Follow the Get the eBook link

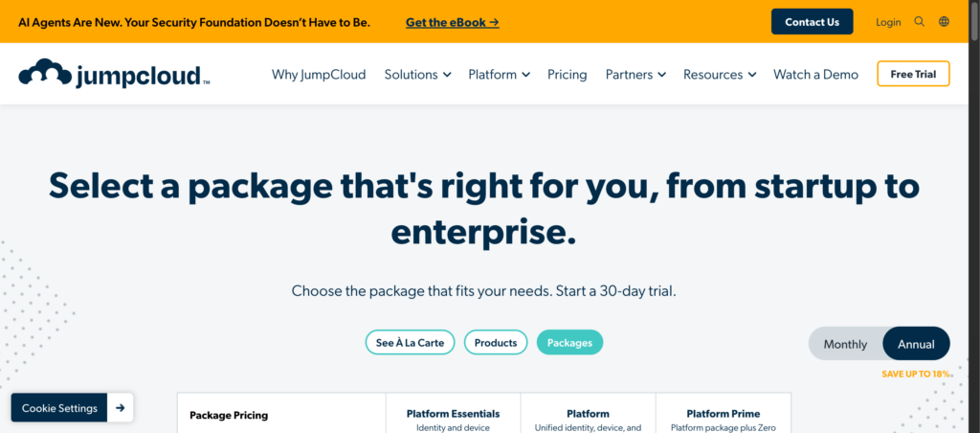[453, 23]
